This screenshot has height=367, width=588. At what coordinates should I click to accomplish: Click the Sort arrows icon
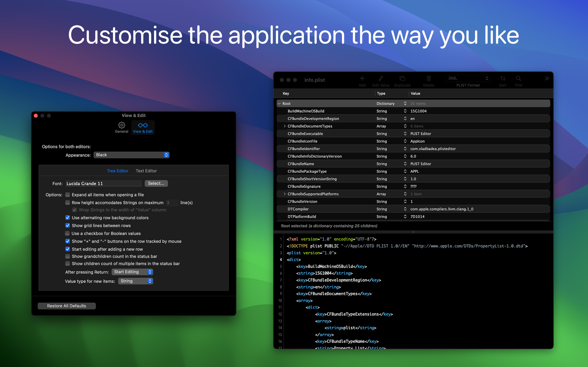pos(503,78)
